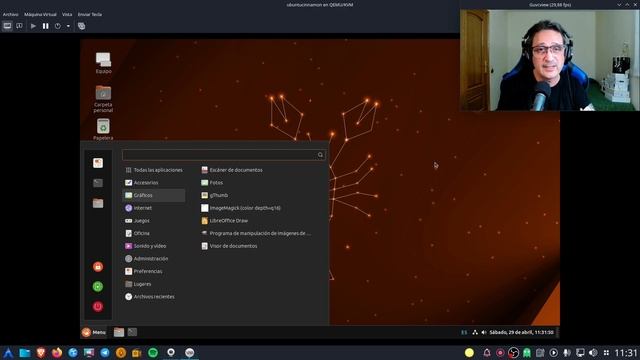Click inside the menu search field
Image resolution: width=640 pixels, height=360 pixels.
coord(224,155)
